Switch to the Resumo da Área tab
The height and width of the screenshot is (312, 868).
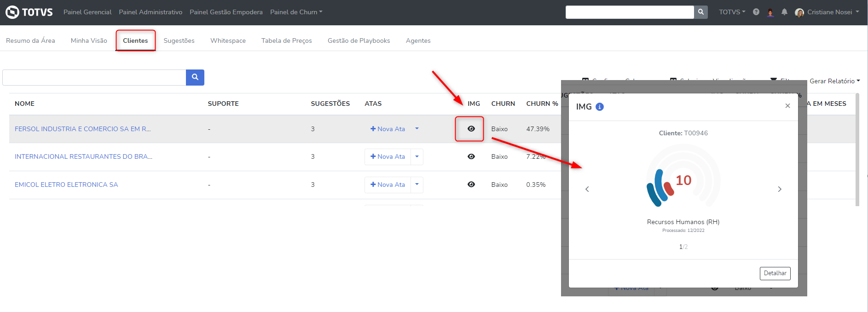[30, 40]
